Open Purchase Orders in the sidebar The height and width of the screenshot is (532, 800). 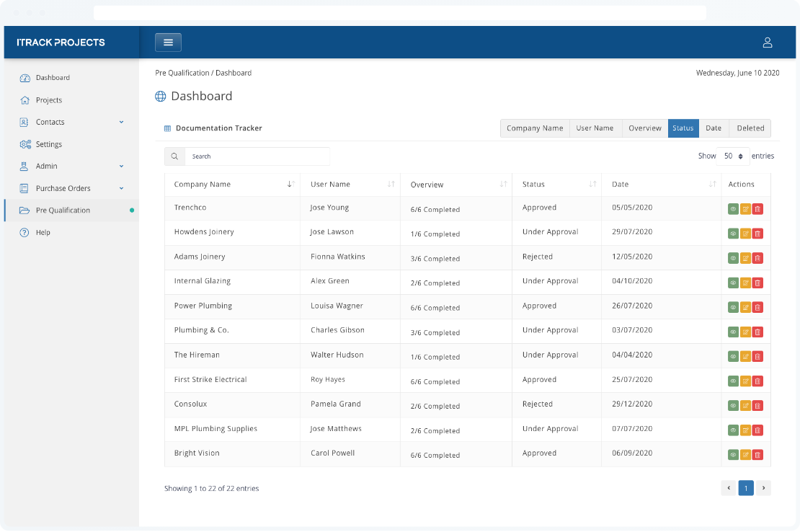[x=63, y=189]
